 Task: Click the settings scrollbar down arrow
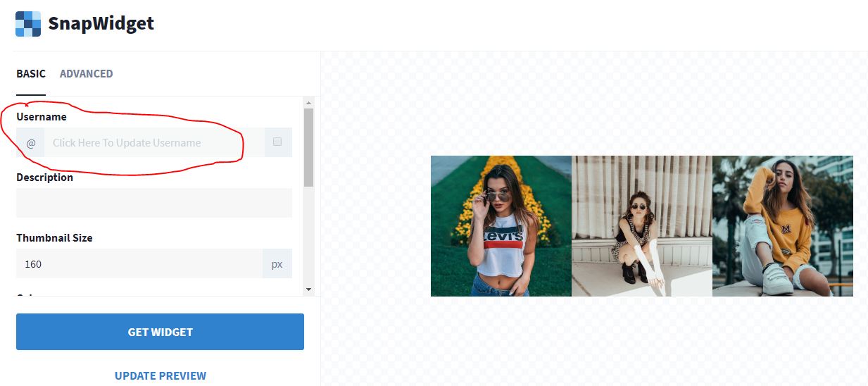(308, 289)
